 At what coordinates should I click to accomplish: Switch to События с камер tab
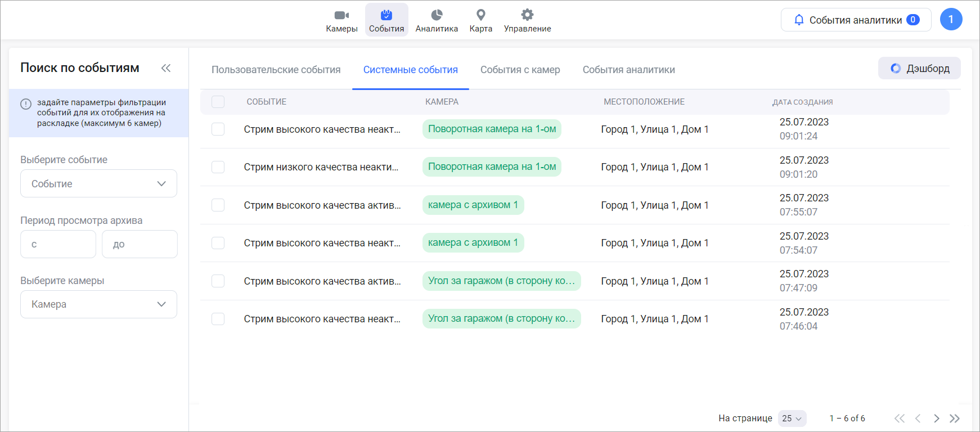[x=520, y=70]
